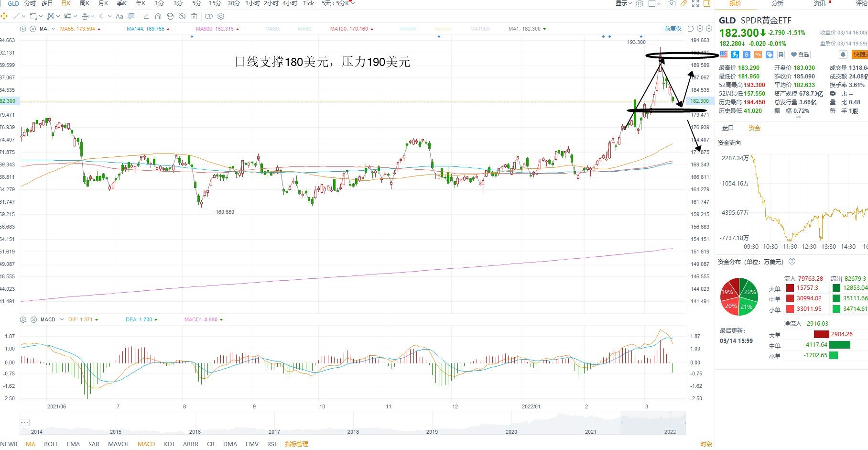
Task: Open the 资讯 news tab
Action: coord(819,3)
